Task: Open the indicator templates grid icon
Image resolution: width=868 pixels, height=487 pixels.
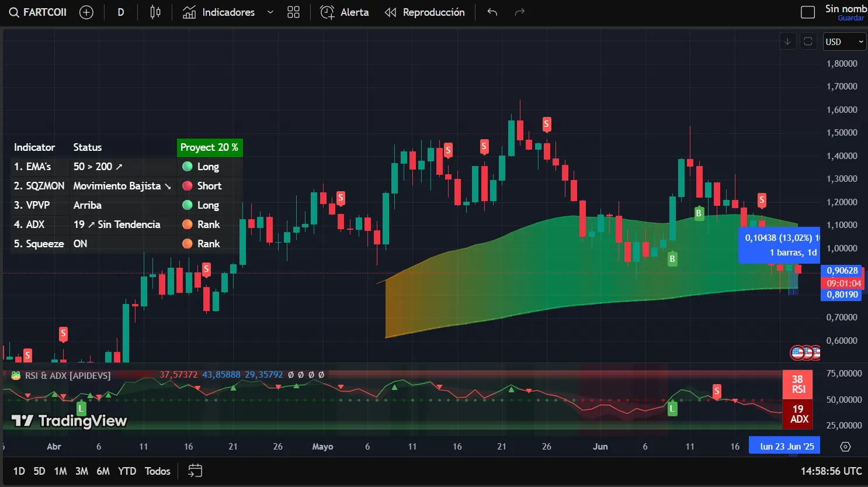Action: point(294,12)
